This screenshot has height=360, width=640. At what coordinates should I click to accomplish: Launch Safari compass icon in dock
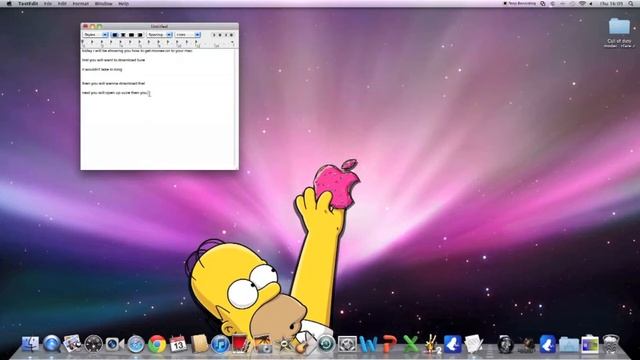pos(136,344)
